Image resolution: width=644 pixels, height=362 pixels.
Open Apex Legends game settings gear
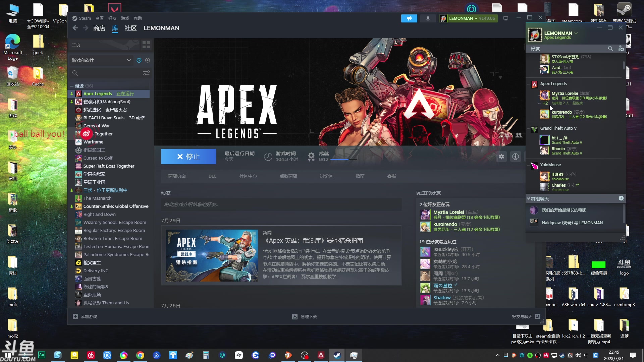pyautogui.click(x=501, y=156)
